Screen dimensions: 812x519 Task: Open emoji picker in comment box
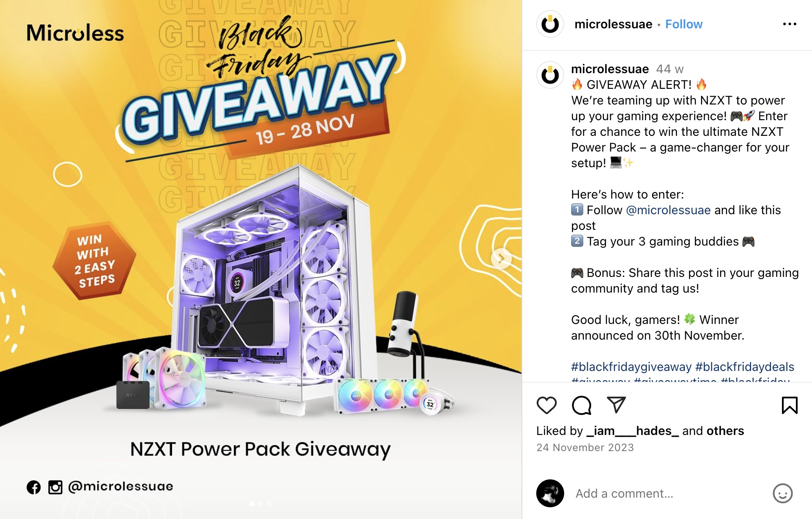[x=782, y=493]
